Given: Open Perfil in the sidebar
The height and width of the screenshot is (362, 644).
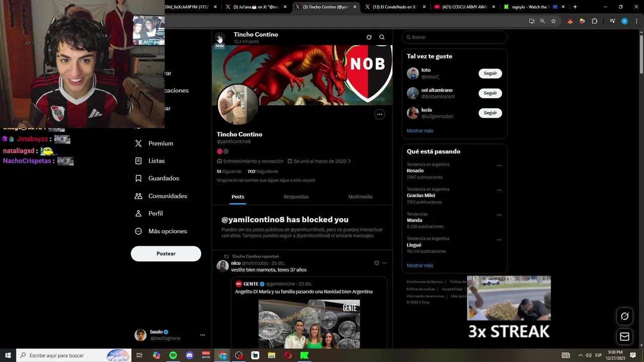Looking at the screenshot, I should point(149,214).
